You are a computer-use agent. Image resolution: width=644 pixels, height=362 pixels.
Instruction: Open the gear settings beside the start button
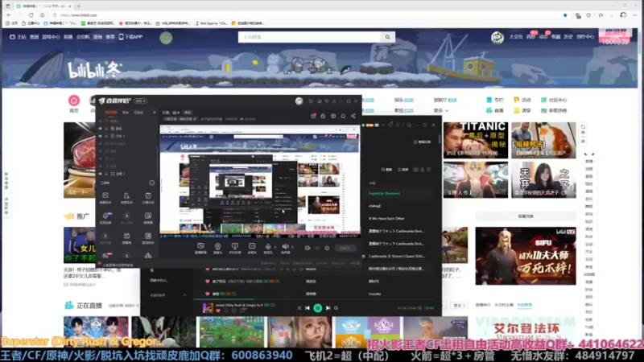[327, 248]
